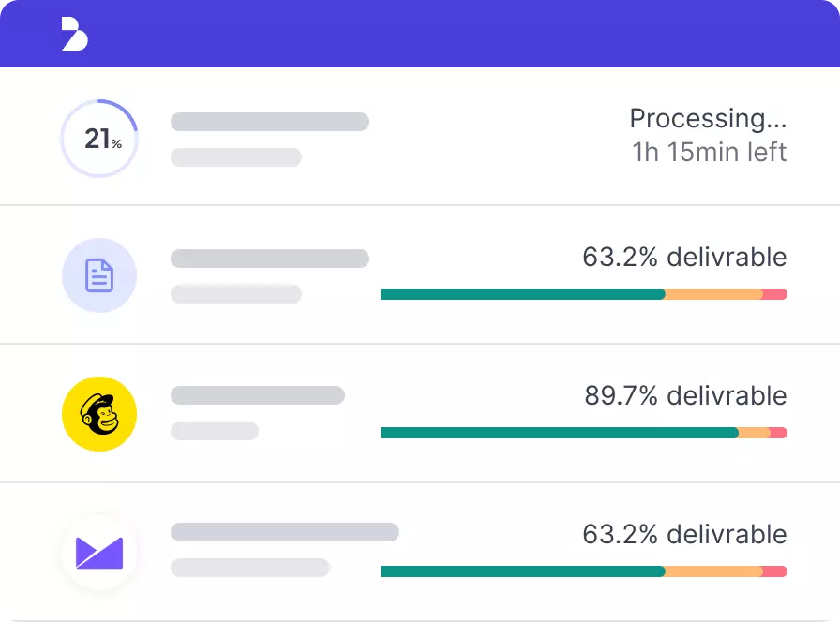Open the 21% circular progress indicator
The height and width of the screenshot is (622, 840).
99,138
